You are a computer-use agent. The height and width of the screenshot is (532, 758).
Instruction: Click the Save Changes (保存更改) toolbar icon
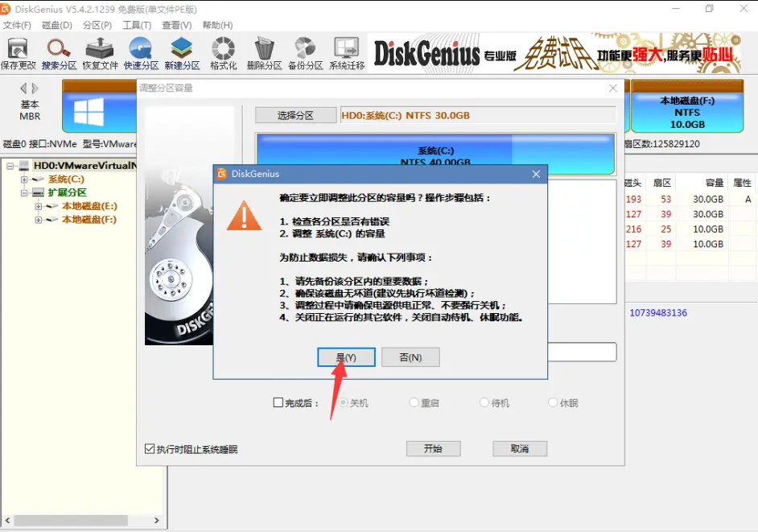19,54
